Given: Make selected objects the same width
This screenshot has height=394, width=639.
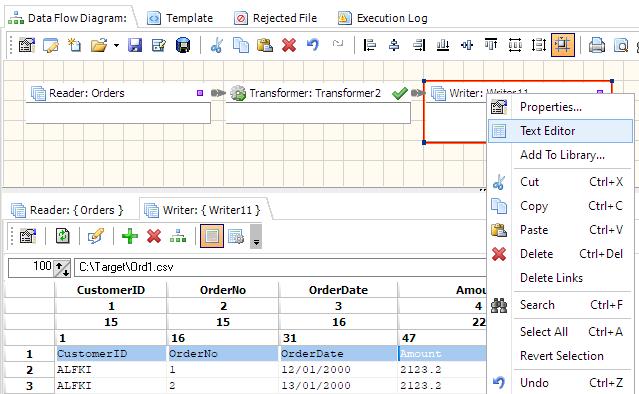Looking at the screenshot, I should 515,45.
